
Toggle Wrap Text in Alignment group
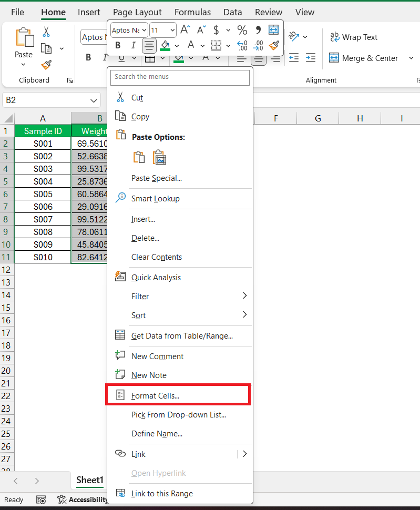[x=354, y=37]
